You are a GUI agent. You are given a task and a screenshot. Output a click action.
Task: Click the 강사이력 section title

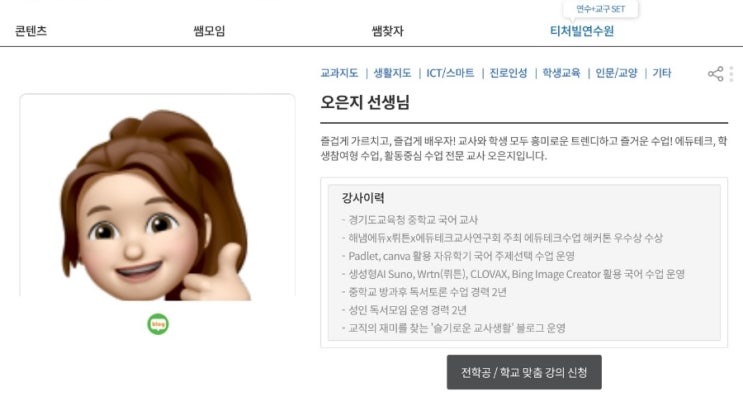pos(363,198)
